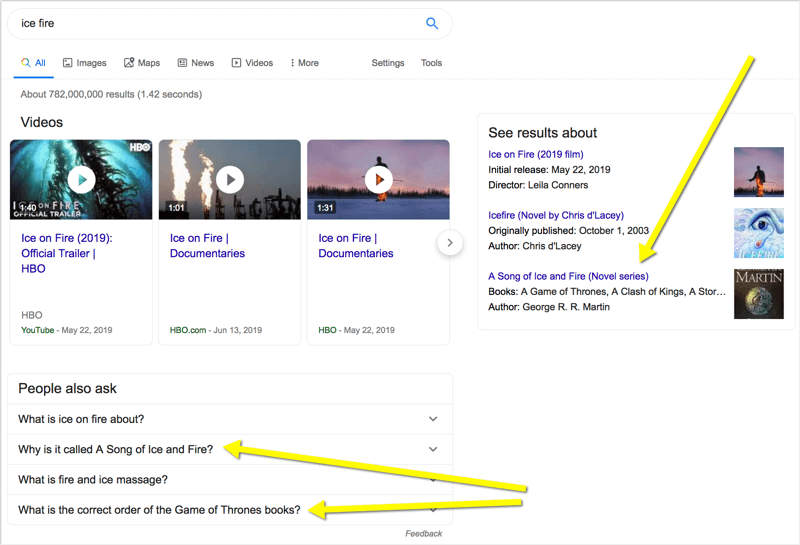
Task: Expand 'Why is it called A Song of Ice and Fire?'
Action: (x=230, y=449)
